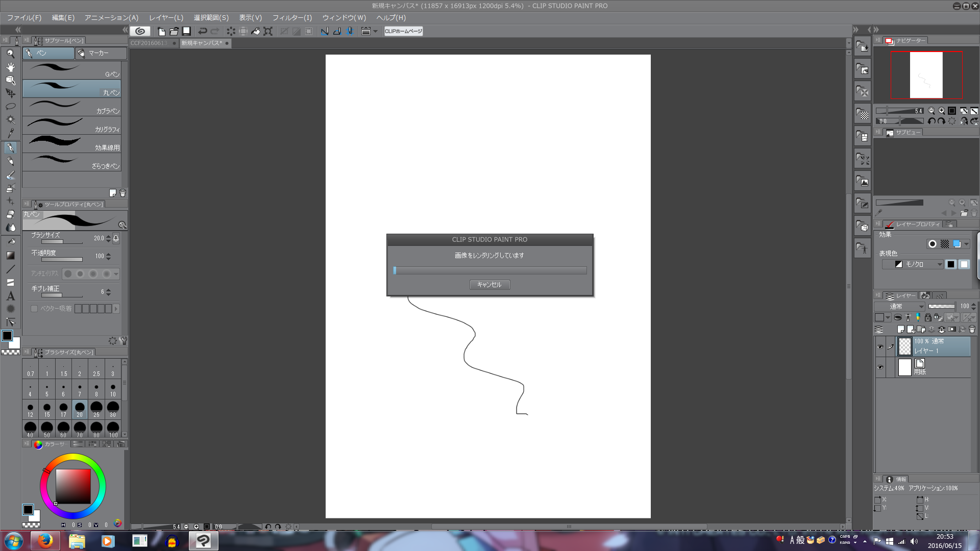980x551 pixels.
Task: Click the CLIPホームページ button
Action: coord(403,31)
